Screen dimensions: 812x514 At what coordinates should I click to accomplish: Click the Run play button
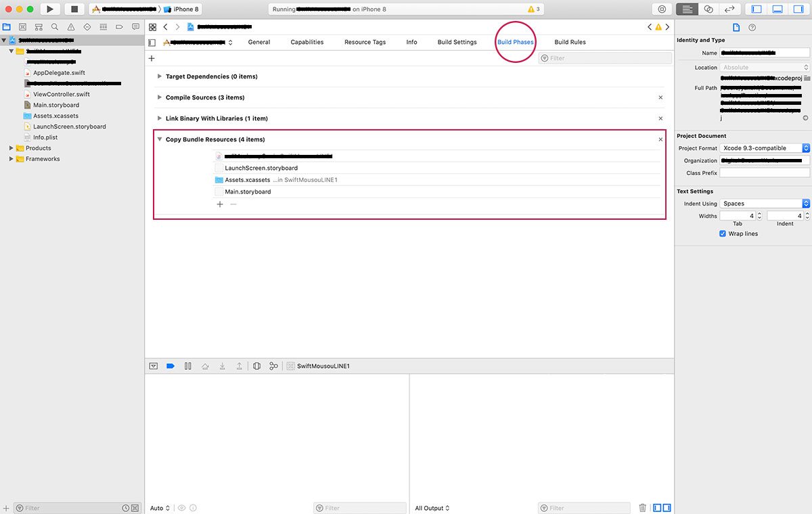pyautogui.click(x=50, y=9)
